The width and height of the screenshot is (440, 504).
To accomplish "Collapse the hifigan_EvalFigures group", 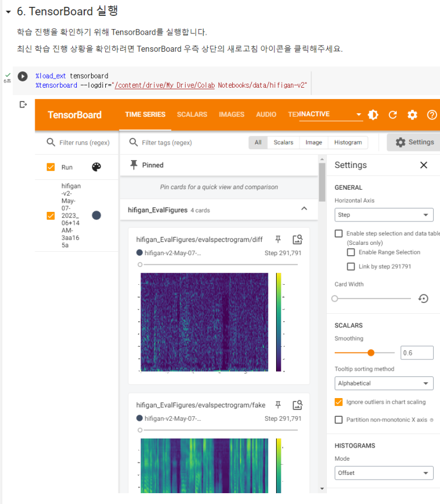I will [304, 208].
